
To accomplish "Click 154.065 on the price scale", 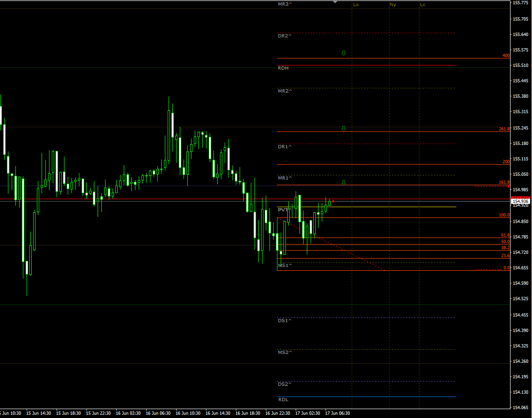I will pos(520,407).
